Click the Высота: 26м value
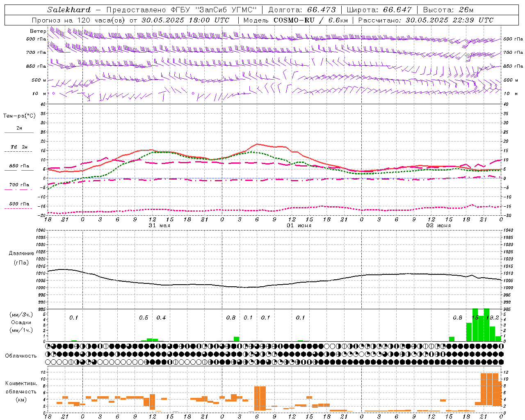This screenshot has height=420, width=525. pyautogui.click(x=448, y=10)
